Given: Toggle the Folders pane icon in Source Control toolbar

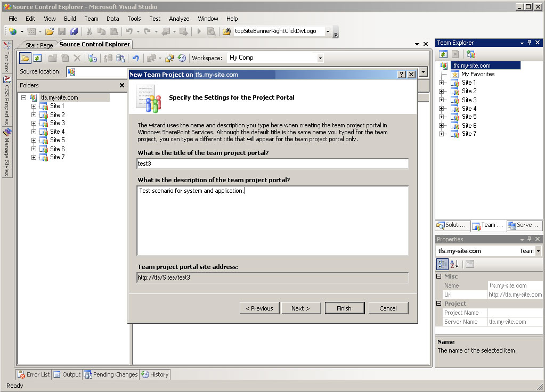Looking at the screenshot, I should click(x=25, y=59).
